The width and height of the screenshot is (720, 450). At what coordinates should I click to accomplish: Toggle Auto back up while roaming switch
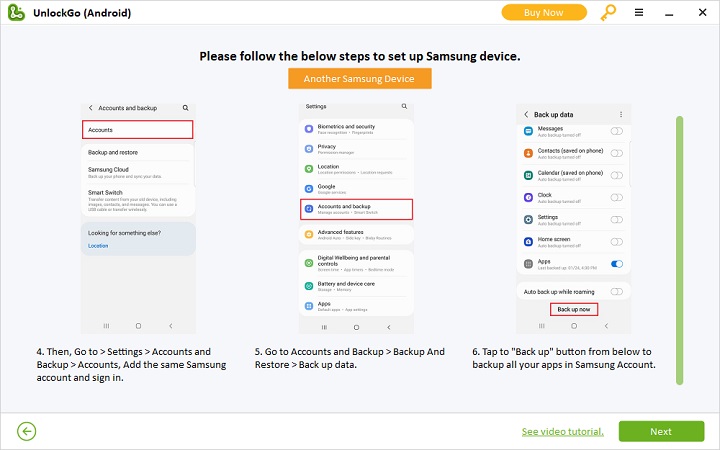(x=616, y=292)
